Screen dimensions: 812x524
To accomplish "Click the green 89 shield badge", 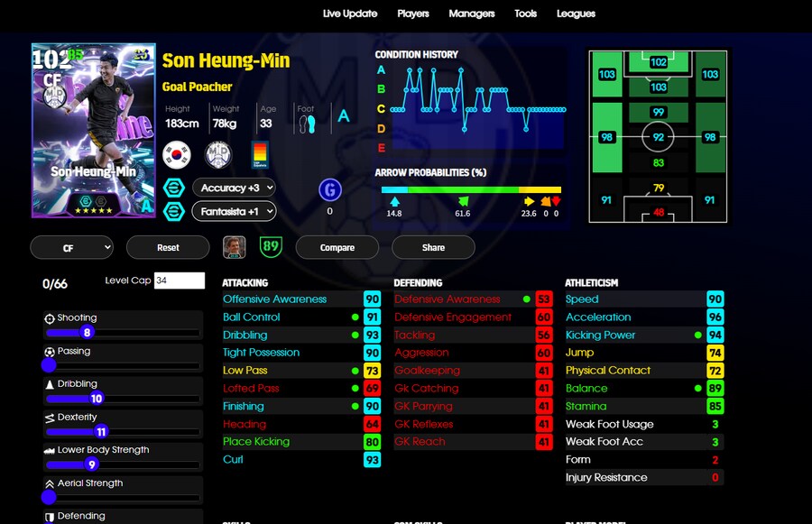I will pos(270,246).
